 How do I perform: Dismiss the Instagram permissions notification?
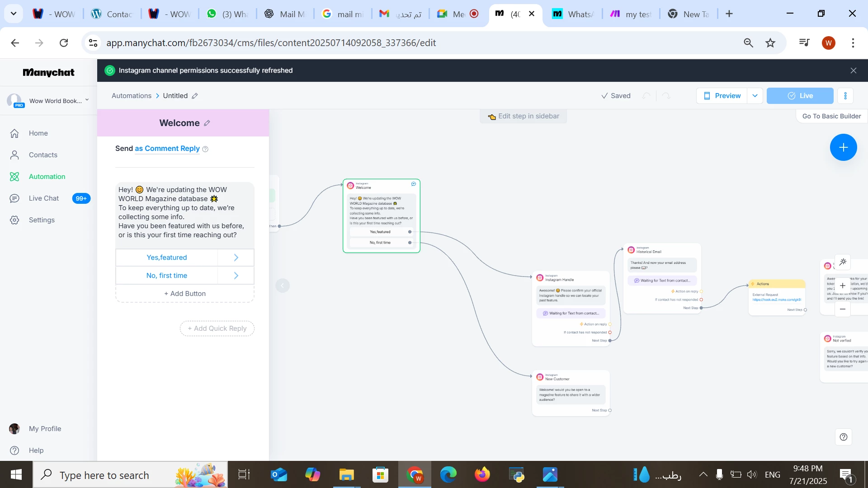point(853,70)
